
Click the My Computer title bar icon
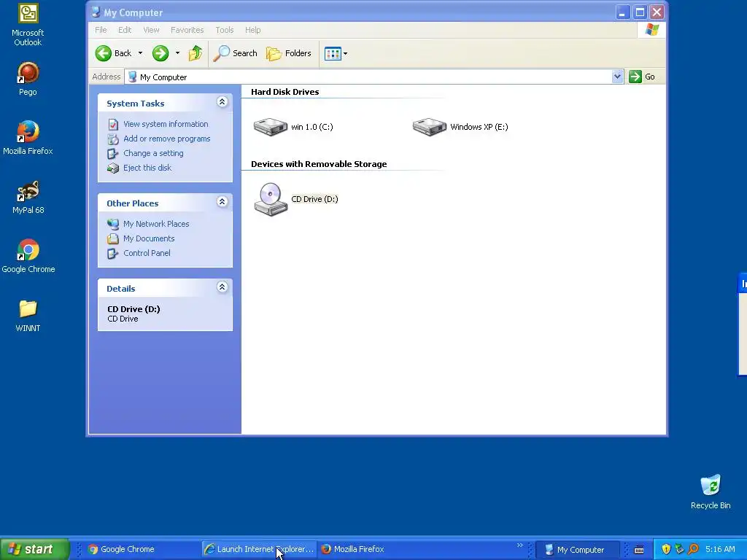96,12
